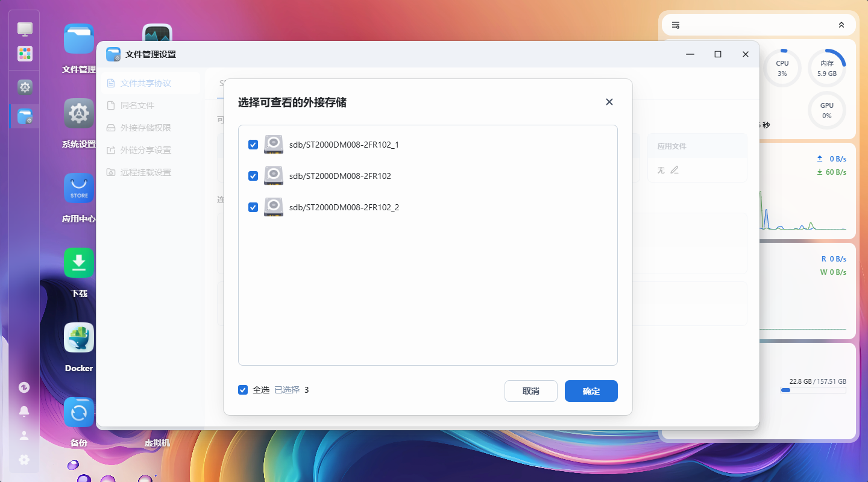Screen dimensions: 868x482
Task: Uncheck the 全选 select-all checkbox
Action: click(243, 390)
